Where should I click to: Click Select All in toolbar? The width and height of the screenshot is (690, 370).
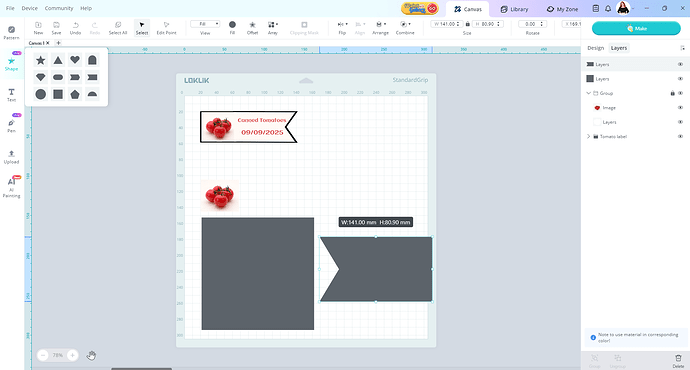tap(118, 28)
